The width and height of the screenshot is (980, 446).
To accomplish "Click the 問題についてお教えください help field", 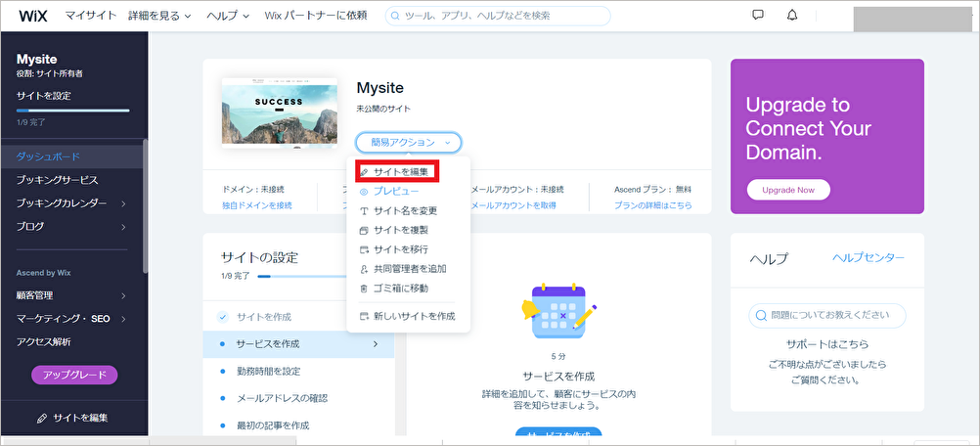I will pos(826,316).
